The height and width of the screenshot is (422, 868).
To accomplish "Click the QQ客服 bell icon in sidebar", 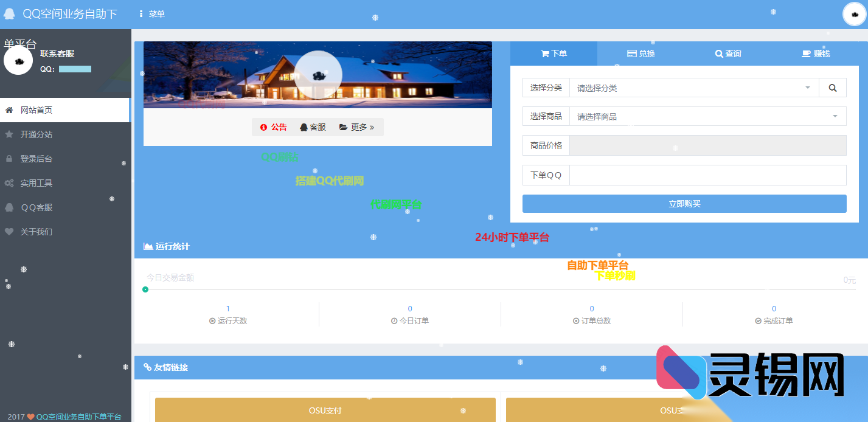I will coord(9,207).
